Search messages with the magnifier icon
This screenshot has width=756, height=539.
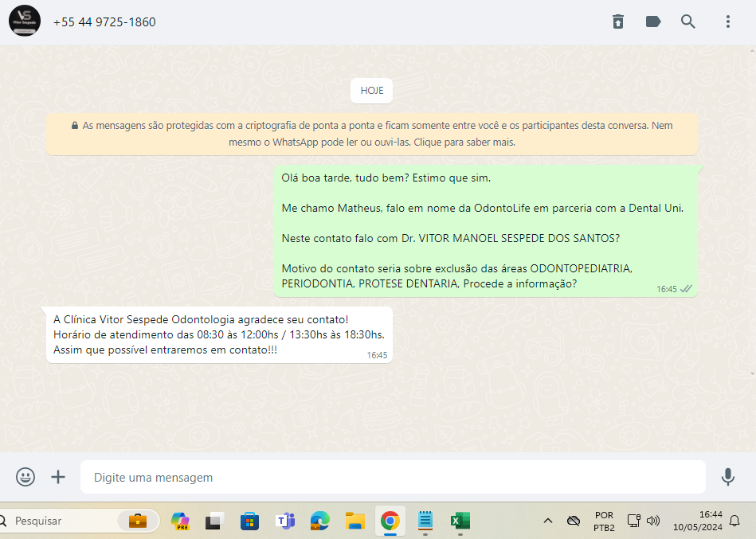tap(688, 21)
